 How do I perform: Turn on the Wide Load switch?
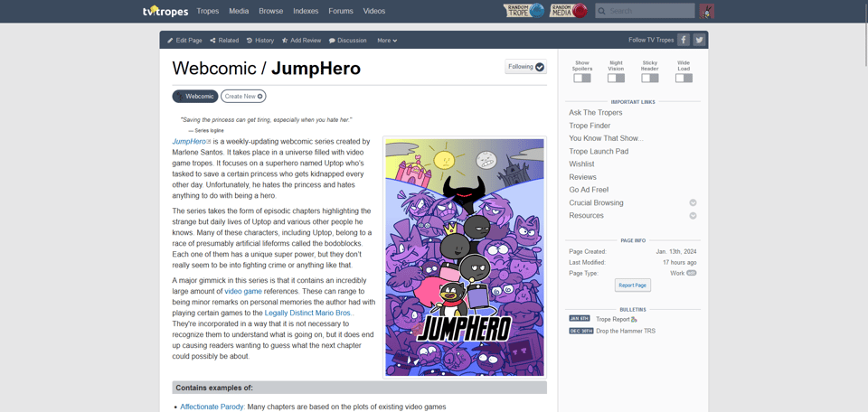coord(684,78)
